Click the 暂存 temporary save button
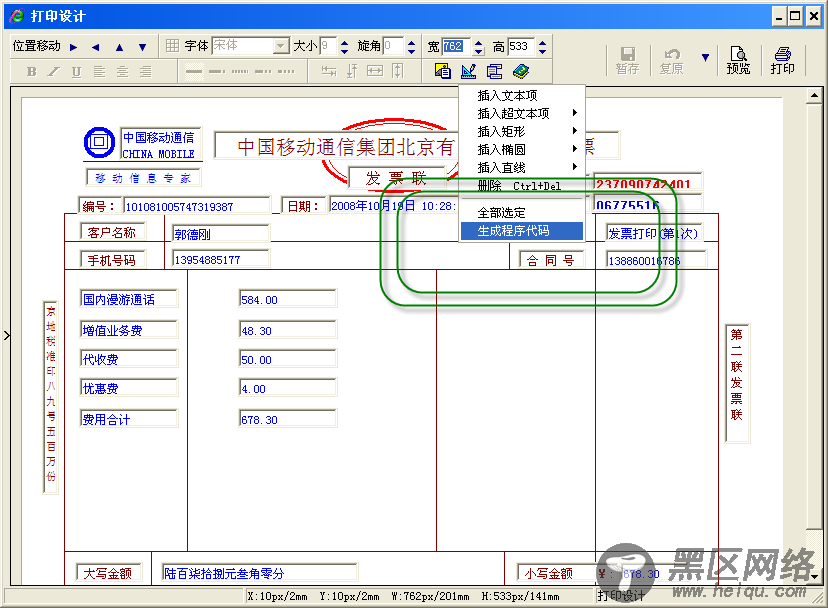The image size is (828, 608). coord(627,60)
